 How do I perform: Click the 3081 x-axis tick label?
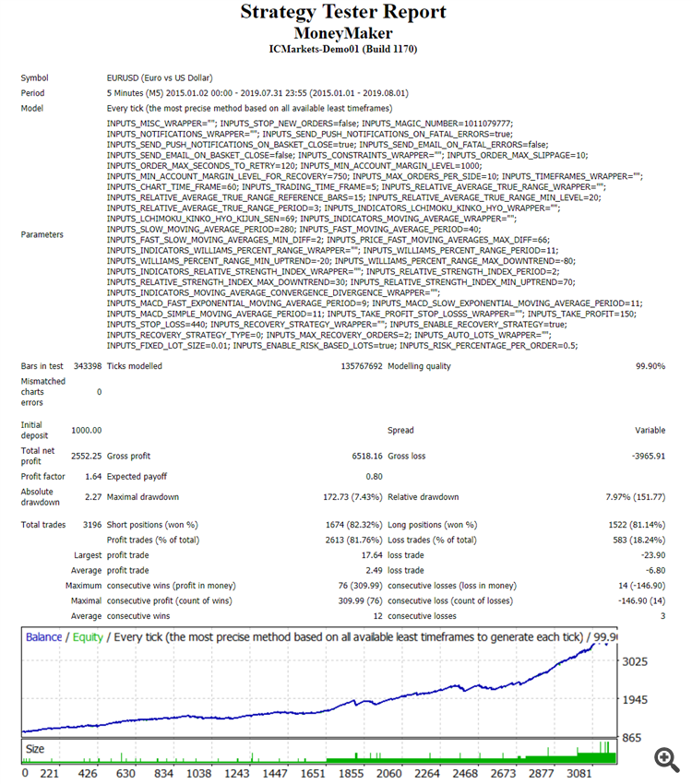pyautogui.click(x=579, y=774)
